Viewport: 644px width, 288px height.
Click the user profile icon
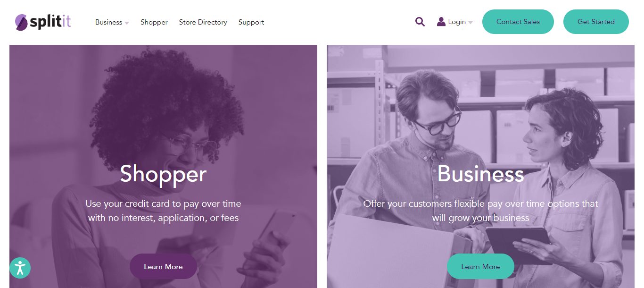click(x=441, y=22)
